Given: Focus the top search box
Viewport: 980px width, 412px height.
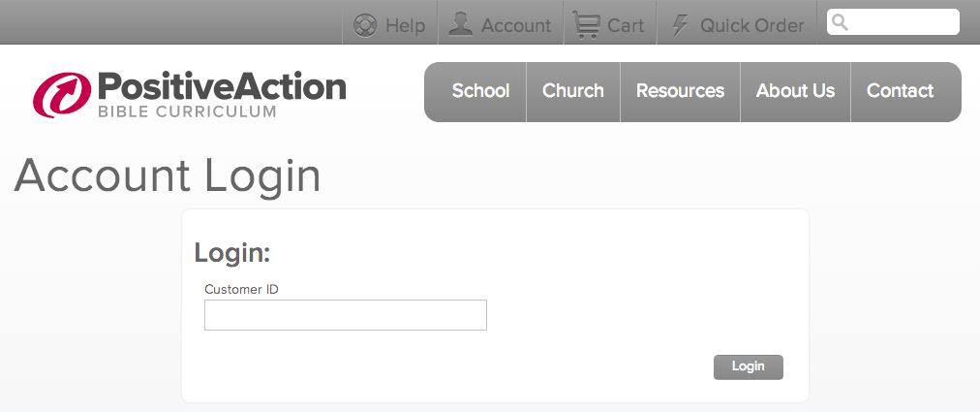Looking at the screenshot, I should click(893, 22).
